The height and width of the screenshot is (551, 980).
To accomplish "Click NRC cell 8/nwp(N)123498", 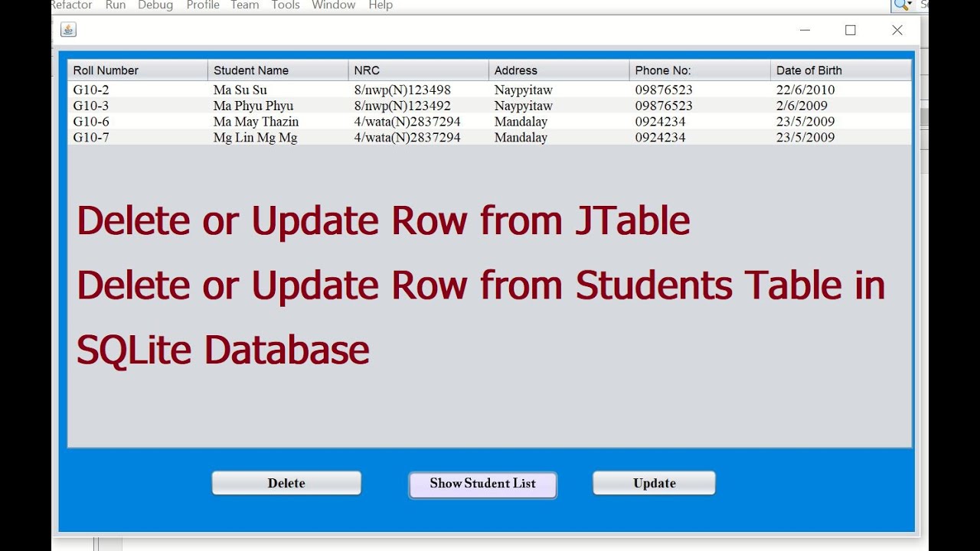I will [x=419, y=90].
